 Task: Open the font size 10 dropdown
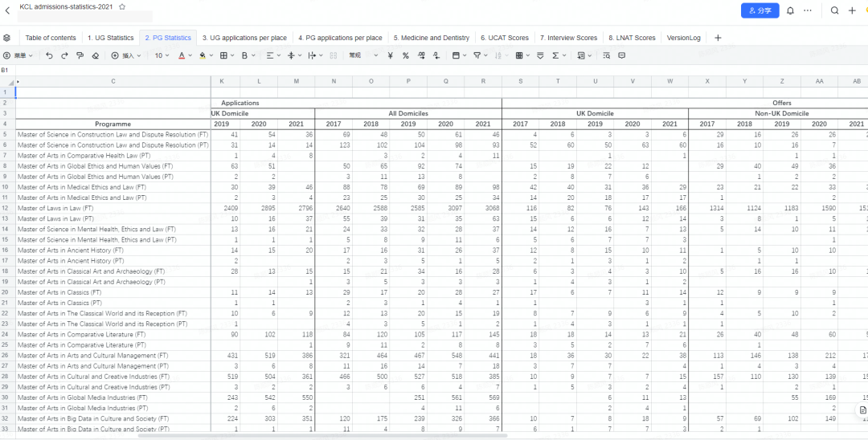(x=162, y=55)
